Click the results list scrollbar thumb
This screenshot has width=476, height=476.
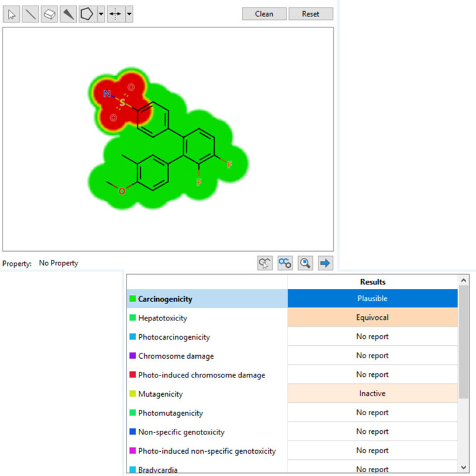click(x=464, y=342)
